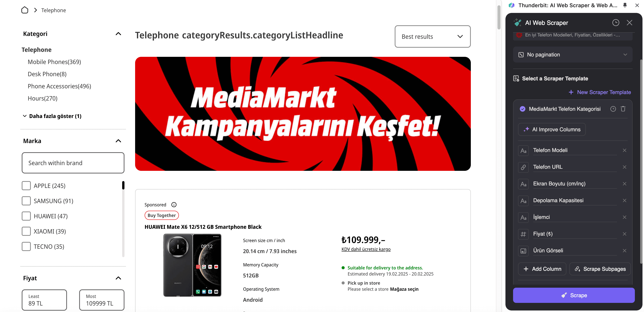Image resolution: width=644 pixels, height=312 pixels.
Task: Change type icon of Ürün Görseli column
Action: pos(523,251)
